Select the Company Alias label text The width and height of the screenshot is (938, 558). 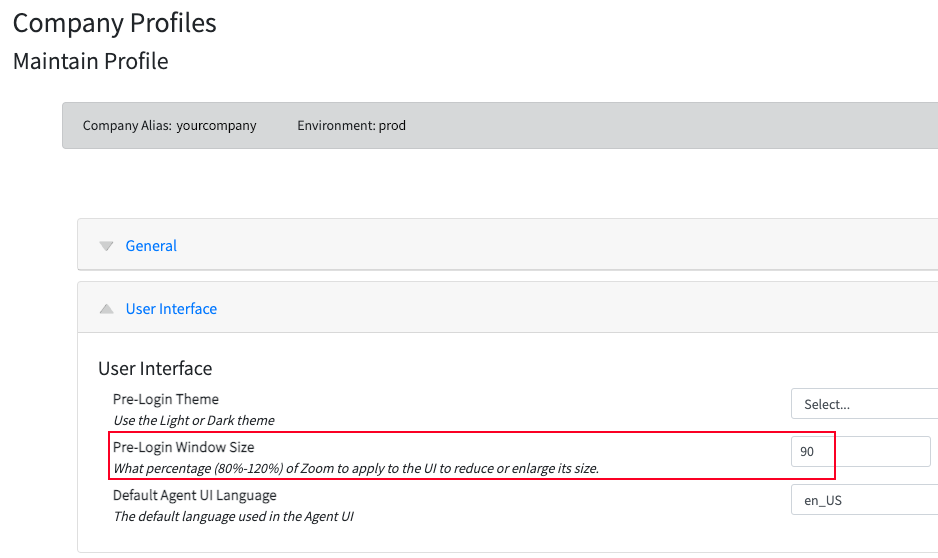(127, 126)
